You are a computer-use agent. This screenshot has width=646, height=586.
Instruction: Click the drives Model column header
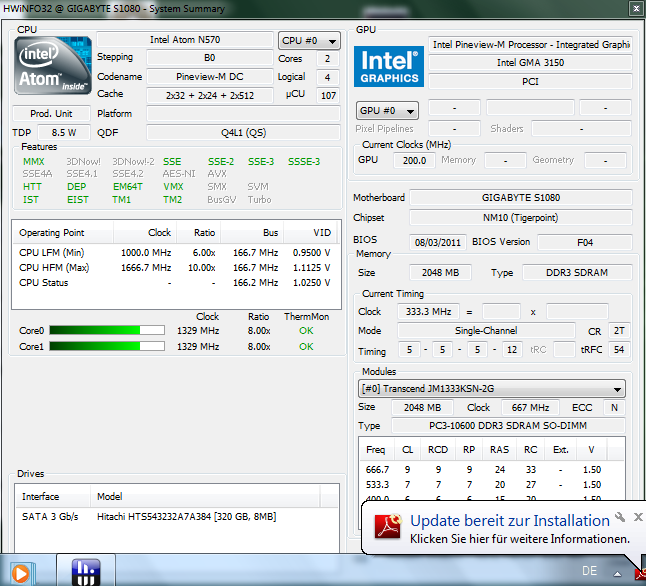click(205, 496)
